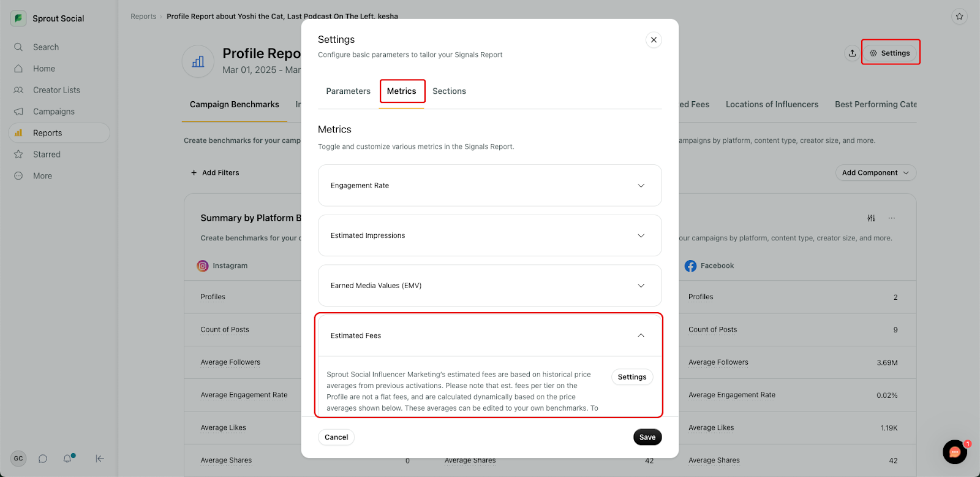Click Settings button inside Estimated Fees
The width and height of the screenshot is (980, 477).
pos(632,377)
